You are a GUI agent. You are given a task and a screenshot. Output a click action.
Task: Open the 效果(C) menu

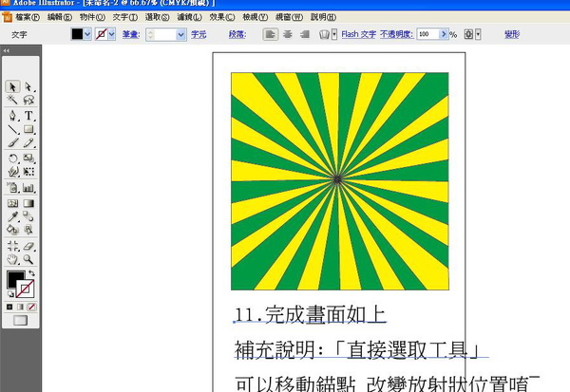pos(222,17)
